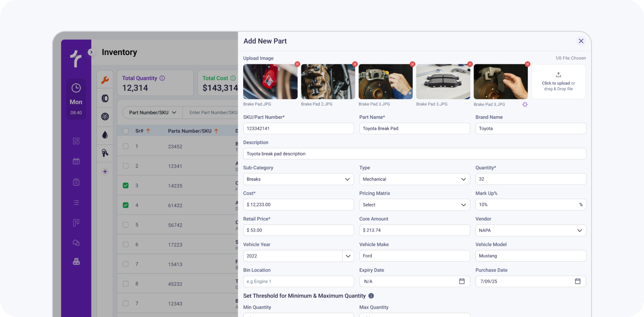Uncheck the row with part number 14235
Image resolution: width=644 pixels, height=317 pixels.
click(126, 186)
